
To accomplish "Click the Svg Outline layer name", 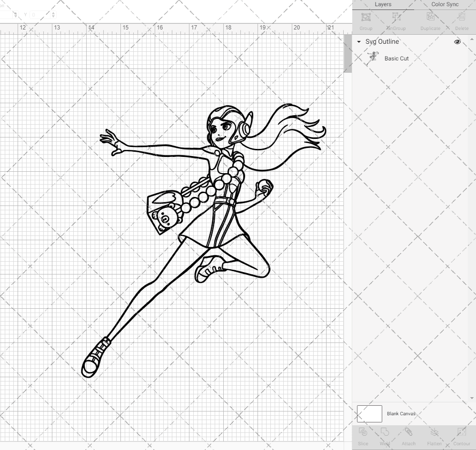I will click(x=382, y=41).
